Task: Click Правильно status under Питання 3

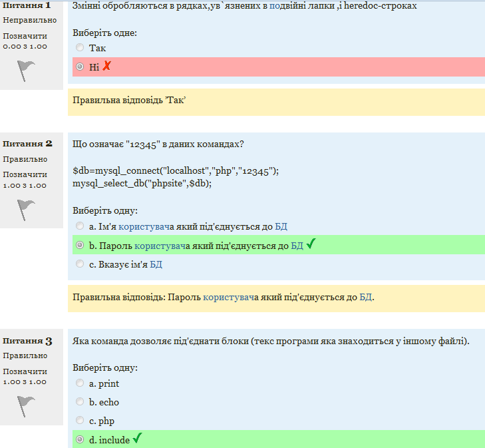Action: tap(25, 355)
